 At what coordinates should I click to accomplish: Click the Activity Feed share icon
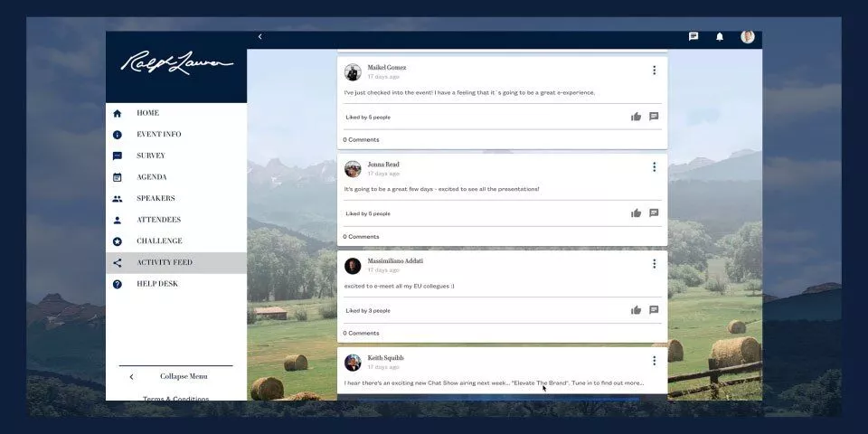click(x=118, y=263)
